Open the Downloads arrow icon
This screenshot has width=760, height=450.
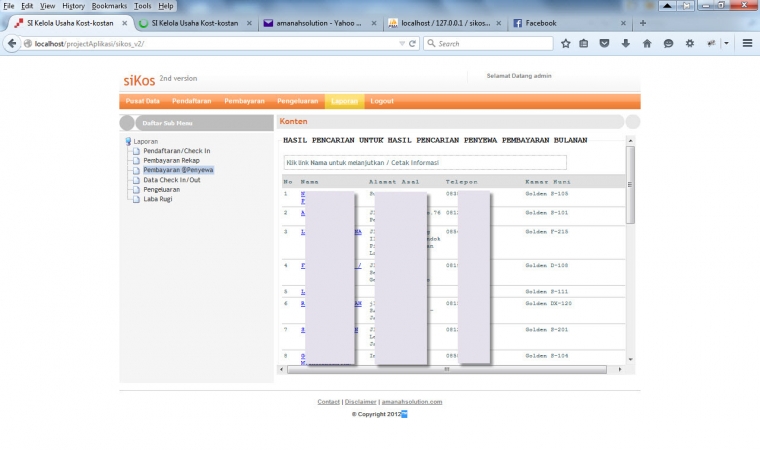tap(625, 43)
